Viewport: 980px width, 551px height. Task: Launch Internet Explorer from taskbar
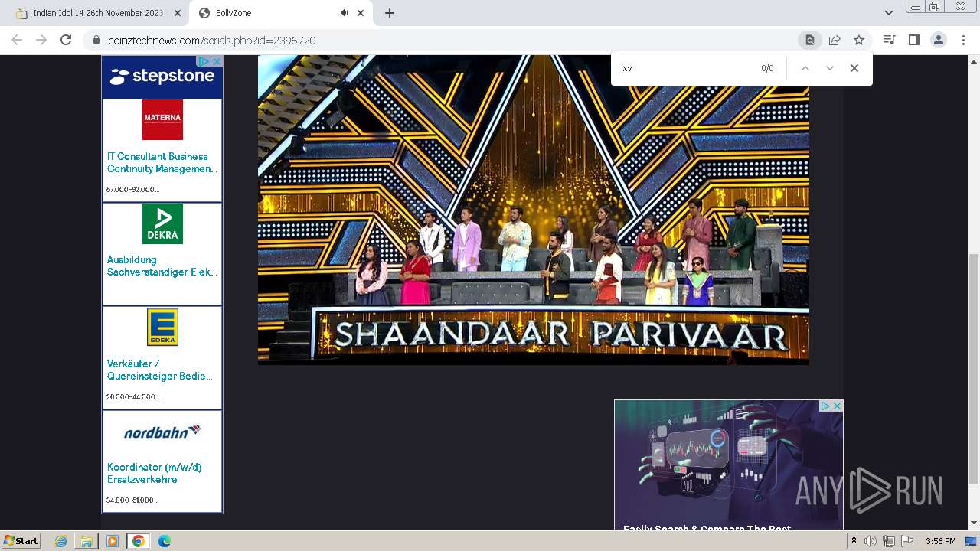[61, 541]
